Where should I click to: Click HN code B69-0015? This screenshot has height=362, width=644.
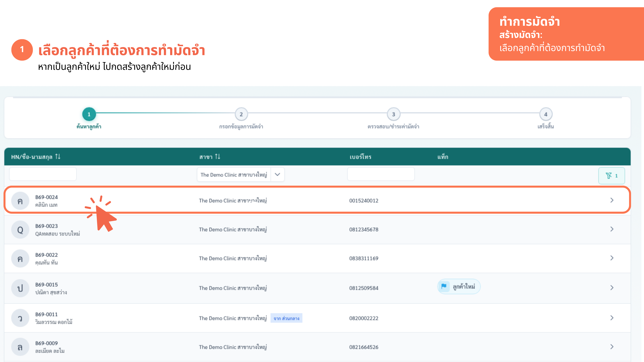(46, 285)
